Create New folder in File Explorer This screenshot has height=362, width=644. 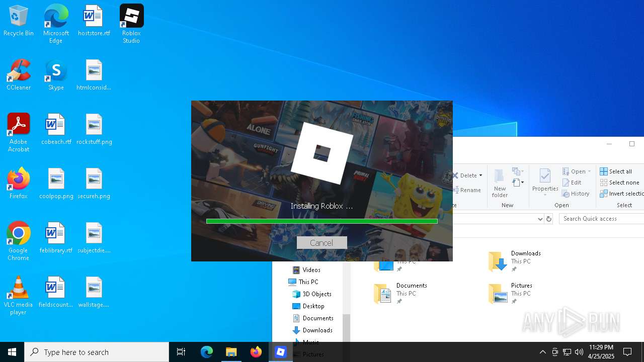click(x=500, y=183)
